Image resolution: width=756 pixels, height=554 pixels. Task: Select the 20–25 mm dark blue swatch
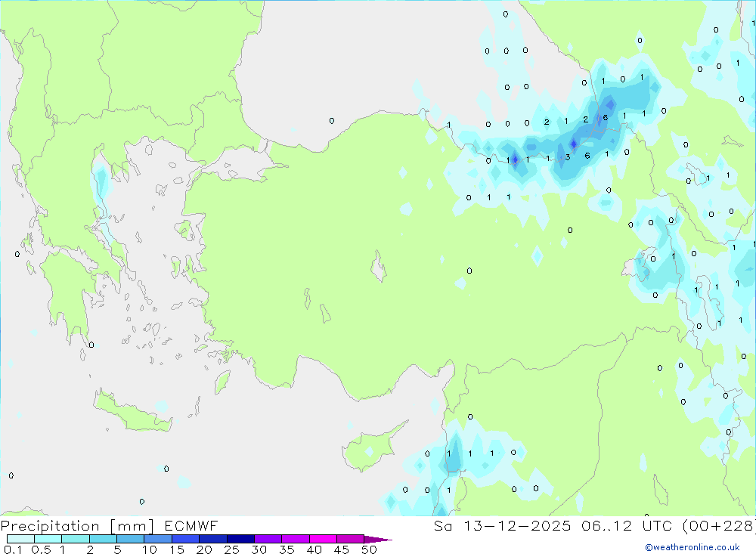coord(213,539)
